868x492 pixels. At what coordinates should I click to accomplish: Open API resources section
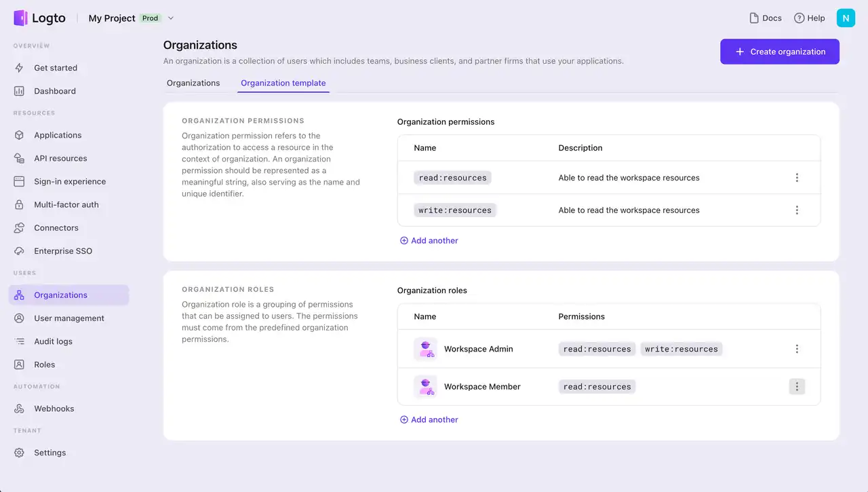(x=60, y=158)
